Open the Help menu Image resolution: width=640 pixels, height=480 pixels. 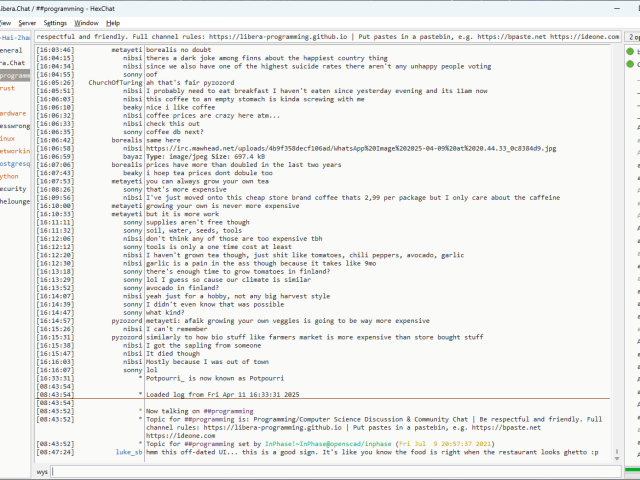pos(113,22)
